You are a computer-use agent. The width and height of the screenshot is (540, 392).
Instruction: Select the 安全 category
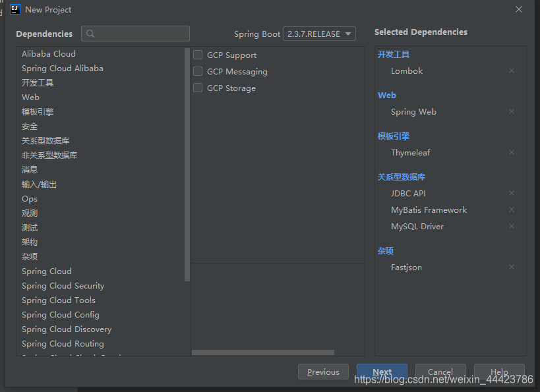(x=30, y=126)
